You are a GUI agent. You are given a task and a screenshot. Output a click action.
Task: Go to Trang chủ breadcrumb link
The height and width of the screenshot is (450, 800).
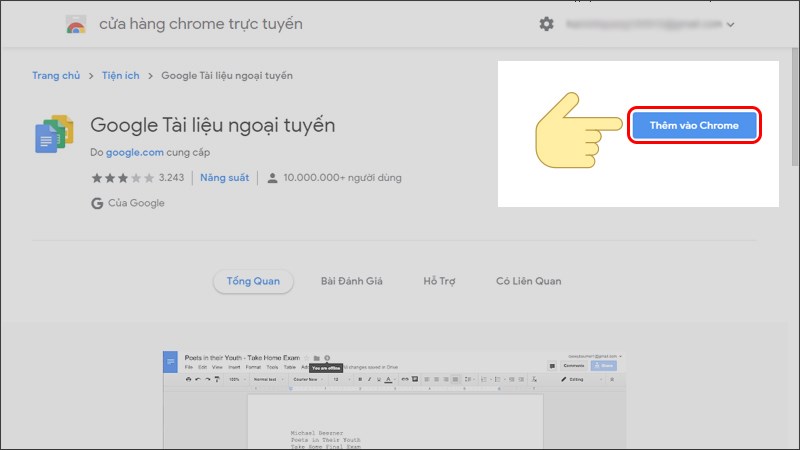56,76
